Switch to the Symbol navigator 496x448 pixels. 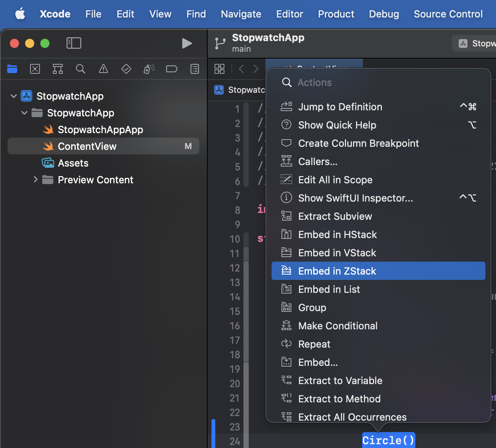click(58, 69)
